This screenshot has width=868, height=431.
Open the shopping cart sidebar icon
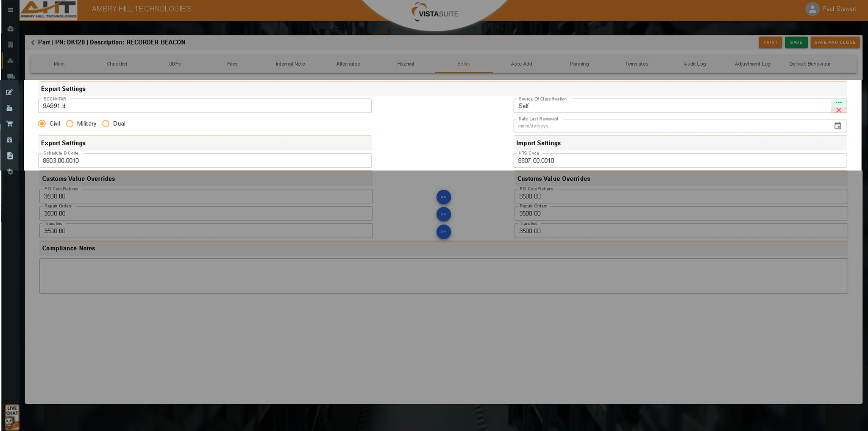point(10,124)
